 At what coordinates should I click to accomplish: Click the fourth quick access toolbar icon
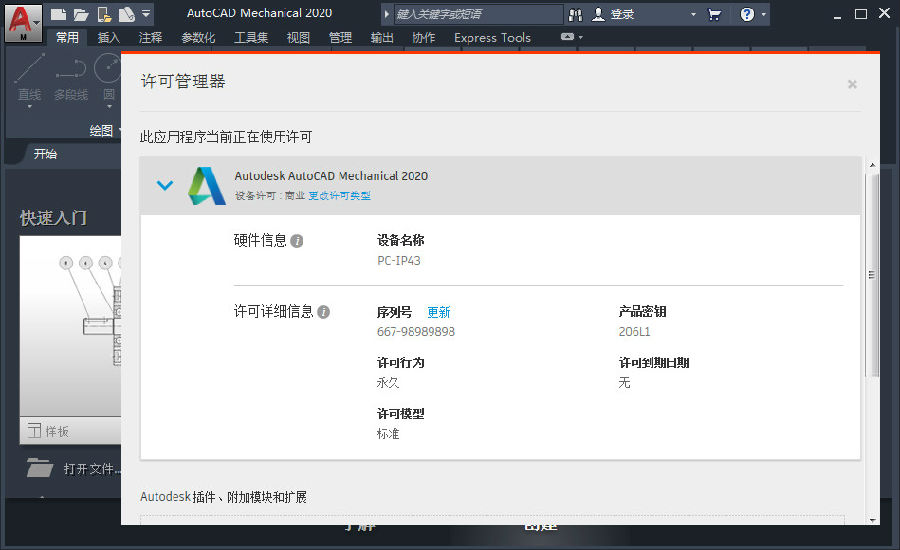(x=126, y=14)
